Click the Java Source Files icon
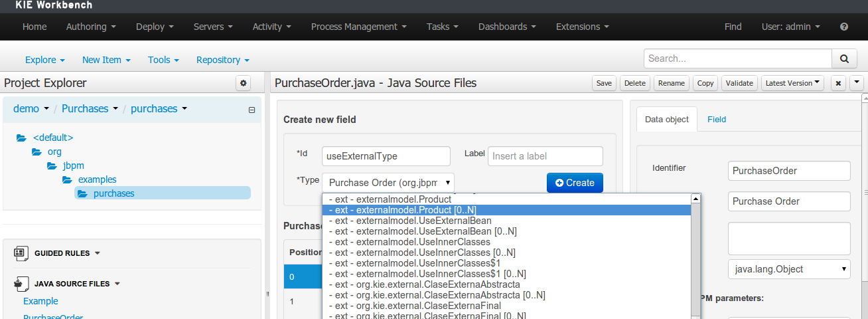868x319 pixels. point(21,284)
